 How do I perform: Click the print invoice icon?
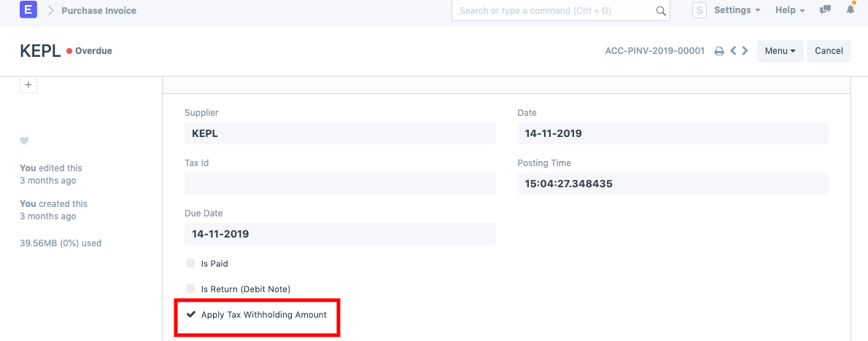point(718,51)
